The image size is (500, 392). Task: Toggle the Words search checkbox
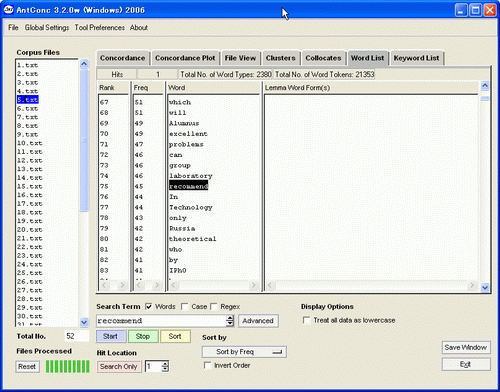click(149, 306)
